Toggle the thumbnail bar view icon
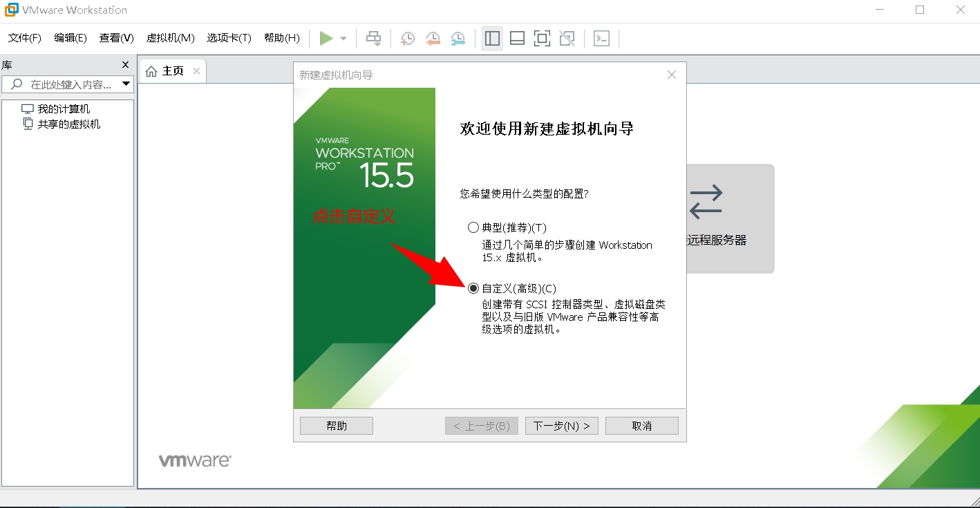The image size is (980, 508). tap(517, 39)
